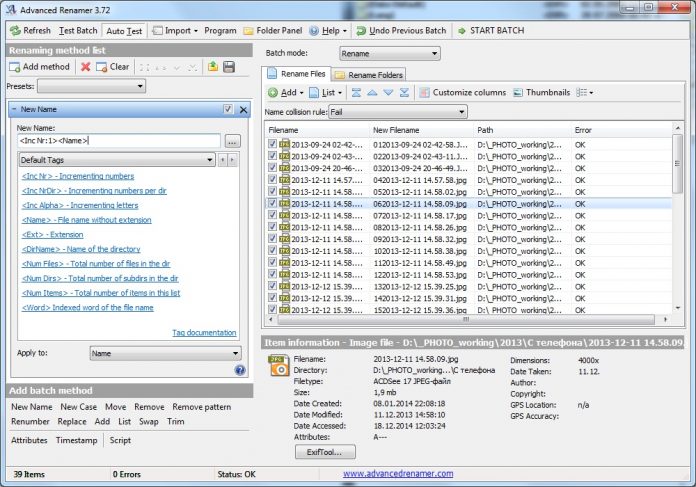The image size is (696, 487).
Task: Toggle the New Name method enabled checkbox
Action: [228, 109]
